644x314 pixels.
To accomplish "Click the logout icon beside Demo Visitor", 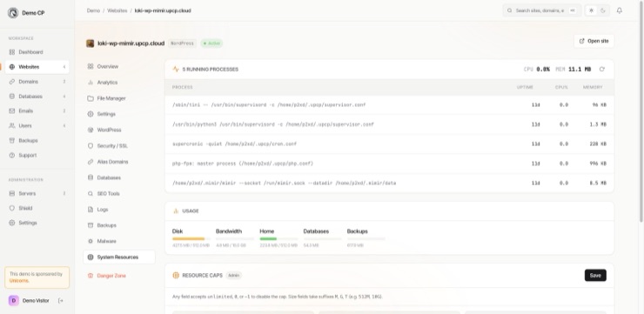I will point(61,301).
